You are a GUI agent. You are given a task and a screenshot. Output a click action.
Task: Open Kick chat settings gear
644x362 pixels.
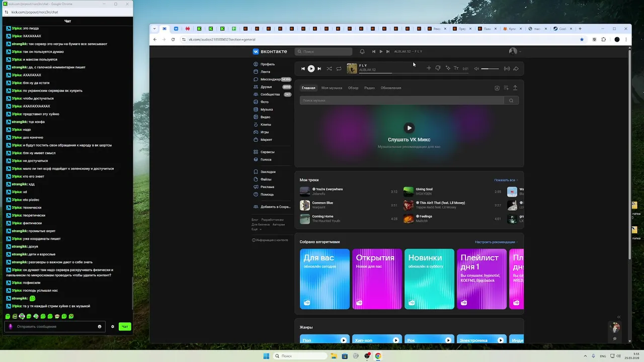click(113, 327)
